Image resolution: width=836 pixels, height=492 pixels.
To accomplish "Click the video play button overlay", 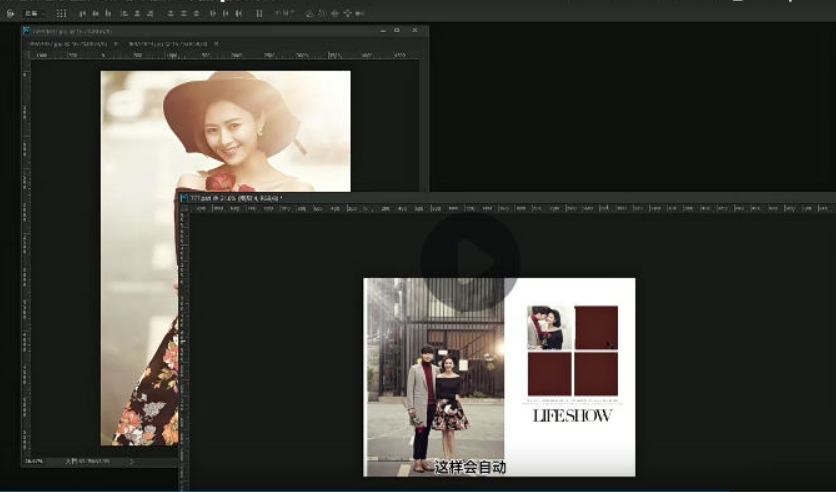I will [469, 262].
